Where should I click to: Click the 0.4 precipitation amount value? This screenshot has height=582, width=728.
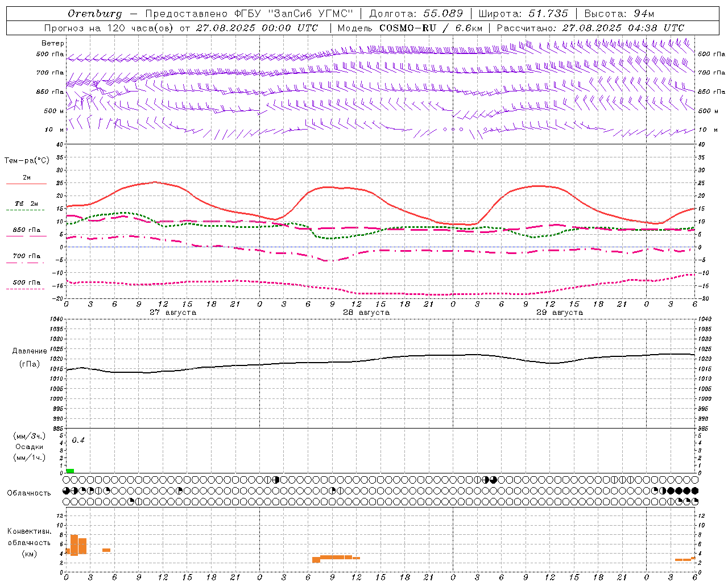coord(78,440)
